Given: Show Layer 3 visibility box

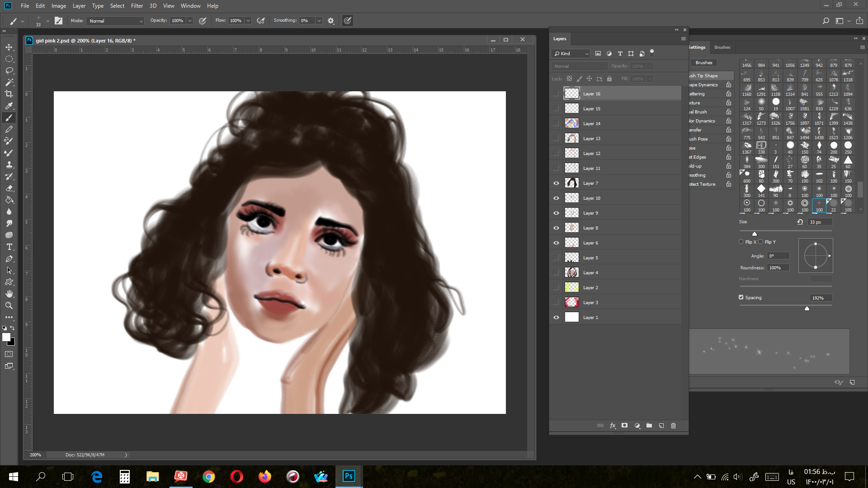Looking at the screenshot, I should tap(556, 302).
